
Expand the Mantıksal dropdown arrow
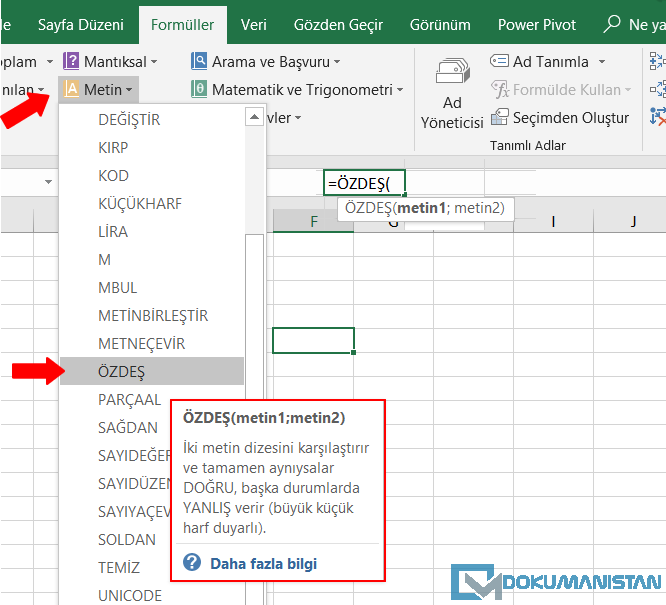tap(154, 62)
